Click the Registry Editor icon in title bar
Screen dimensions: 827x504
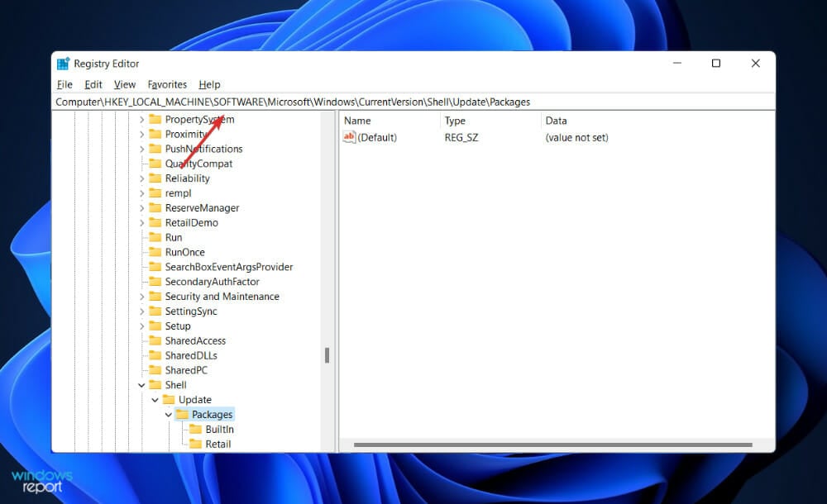tap(62, 64)
